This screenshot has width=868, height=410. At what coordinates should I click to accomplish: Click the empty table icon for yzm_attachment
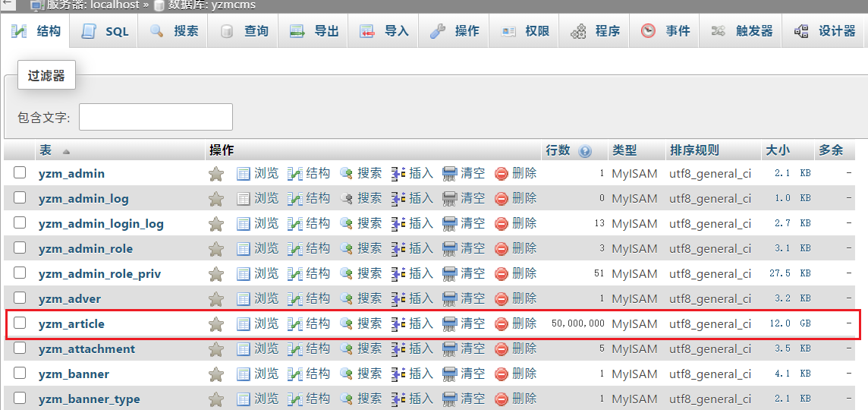[x=450, y=349]
